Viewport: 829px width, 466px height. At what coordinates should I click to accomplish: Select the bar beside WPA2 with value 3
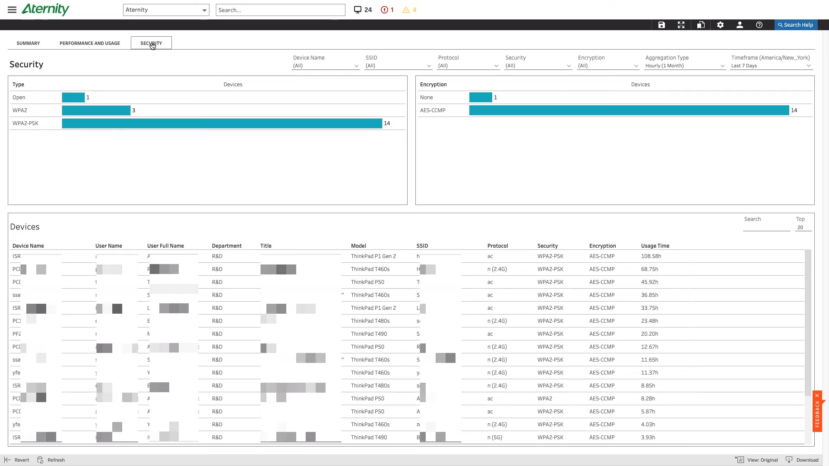96,110
